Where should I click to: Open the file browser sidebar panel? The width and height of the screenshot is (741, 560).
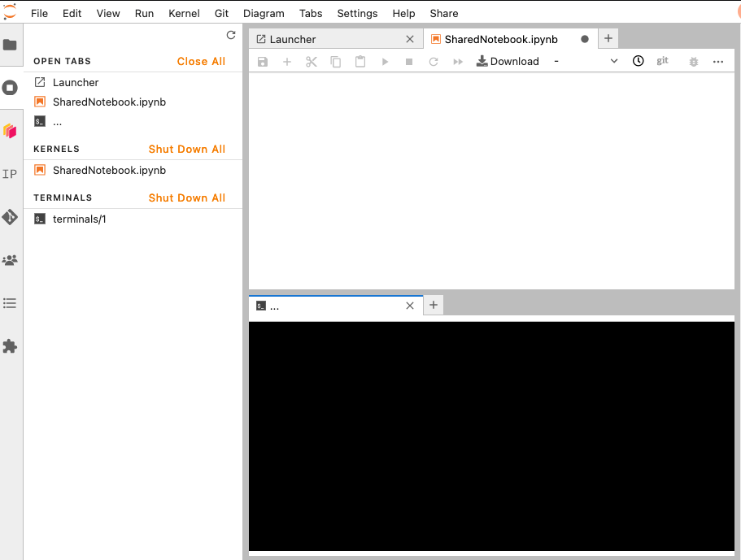[11, 45]
